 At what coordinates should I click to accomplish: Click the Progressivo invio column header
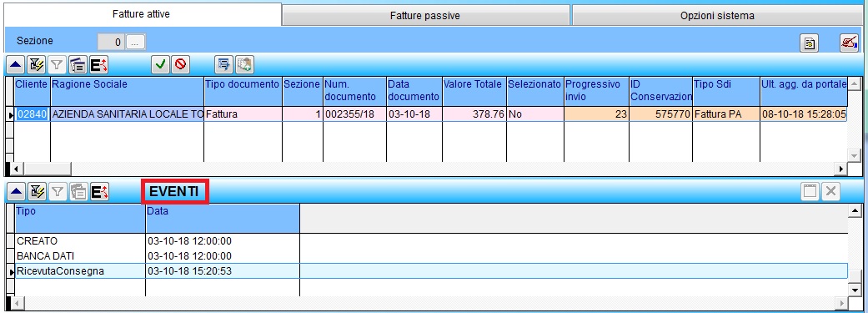(596, 91)
